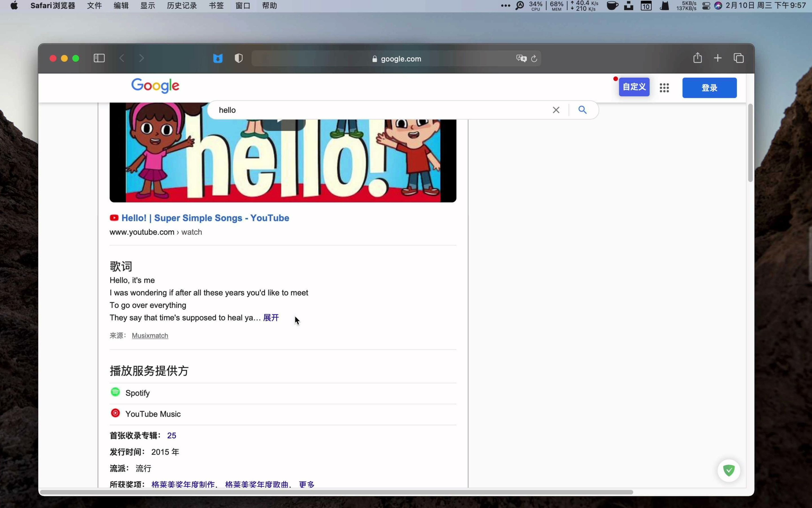The width and height of the screenshot is (812, 508).
Task: Click the Siri icon in menu bar
Action: 718,6
